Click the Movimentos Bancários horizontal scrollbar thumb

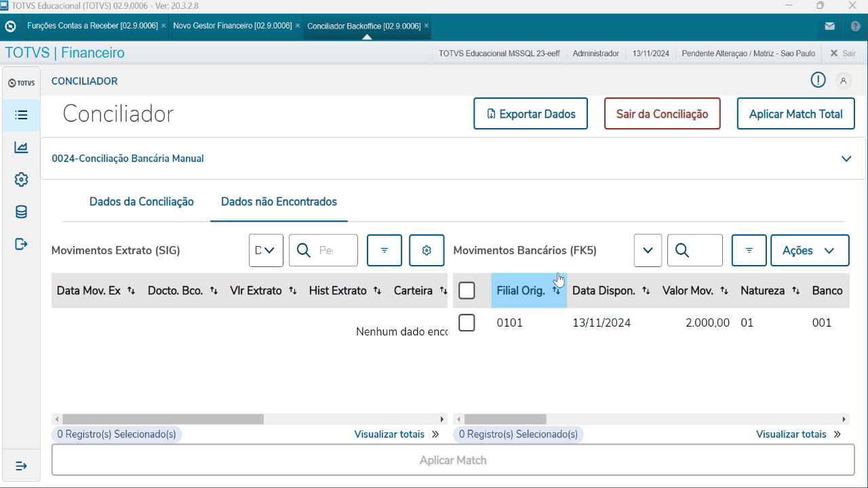tap(505, 420)
